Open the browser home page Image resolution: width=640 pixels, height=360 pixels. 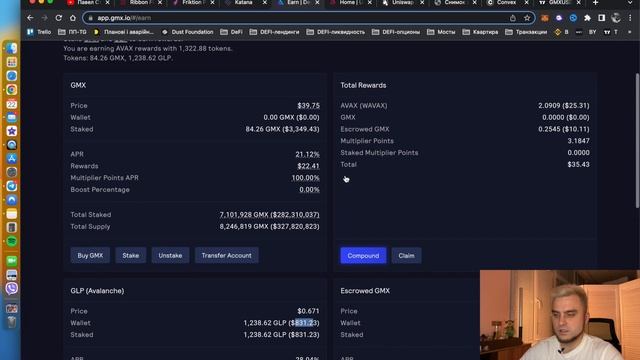tap(73, 18)
